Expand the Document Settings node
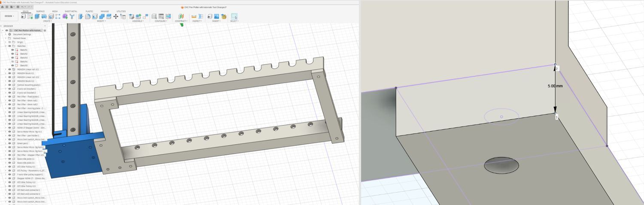 [x=6, y=34]
